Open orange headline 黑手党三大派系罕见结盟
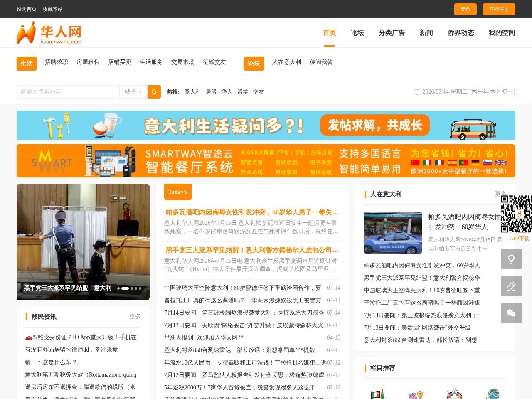 tap(252, 250)
